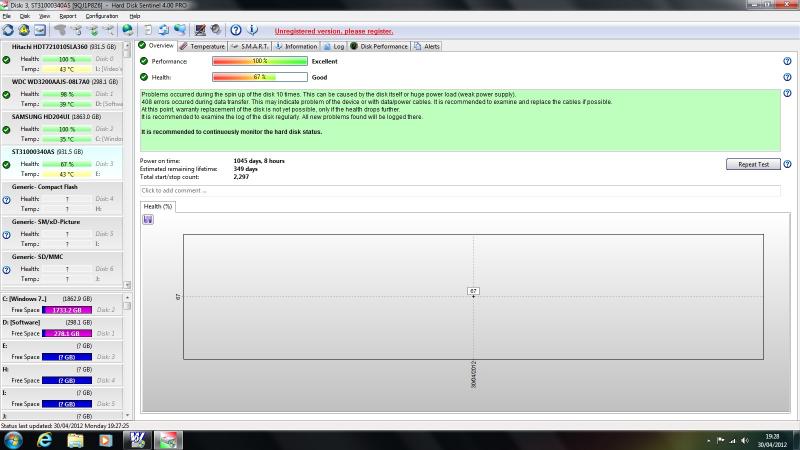
Task: Click the 67 data point on health graph
Action: pos(473,296)
